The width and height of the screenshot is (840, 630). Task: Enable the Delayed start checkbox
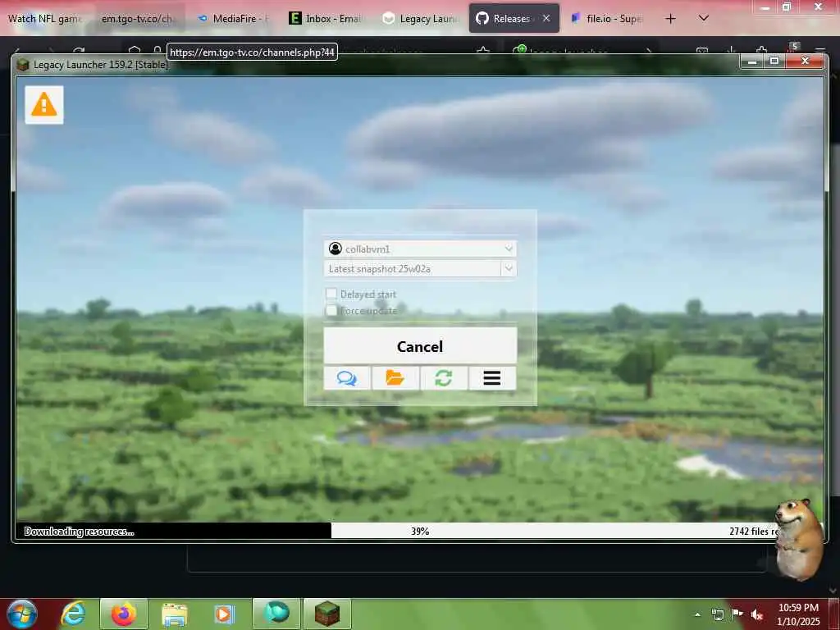tap(331, 294)
